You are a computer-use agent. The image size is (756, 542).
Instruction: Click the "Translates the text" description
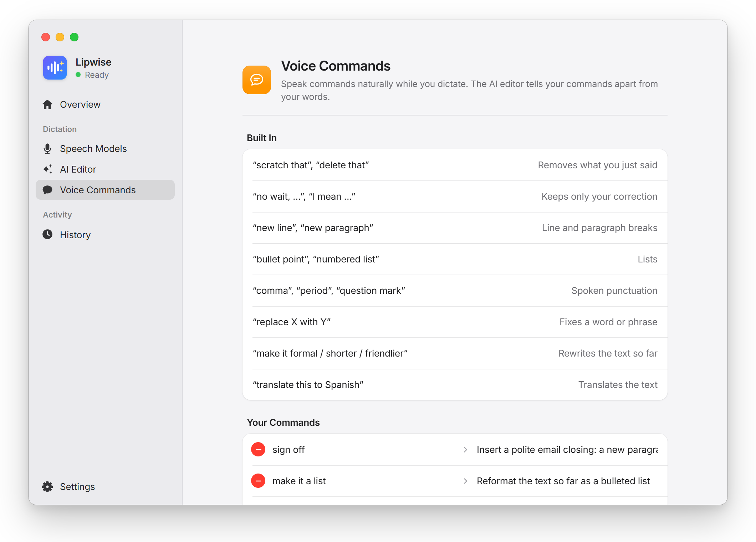click(618, 385)
